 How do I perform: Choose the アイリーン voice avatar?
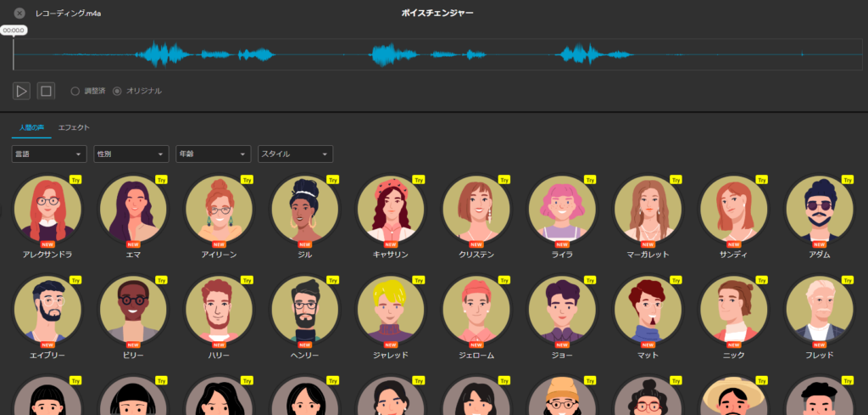[219, 210]
